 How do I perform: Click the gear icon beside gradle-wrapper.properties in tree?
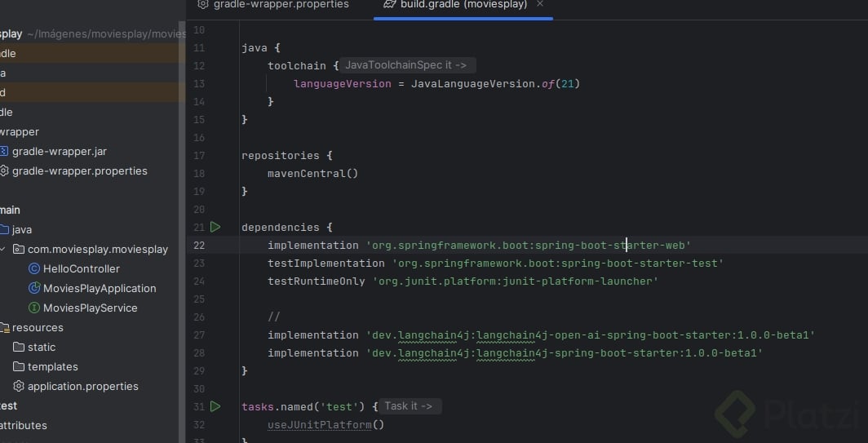point(4,171)
